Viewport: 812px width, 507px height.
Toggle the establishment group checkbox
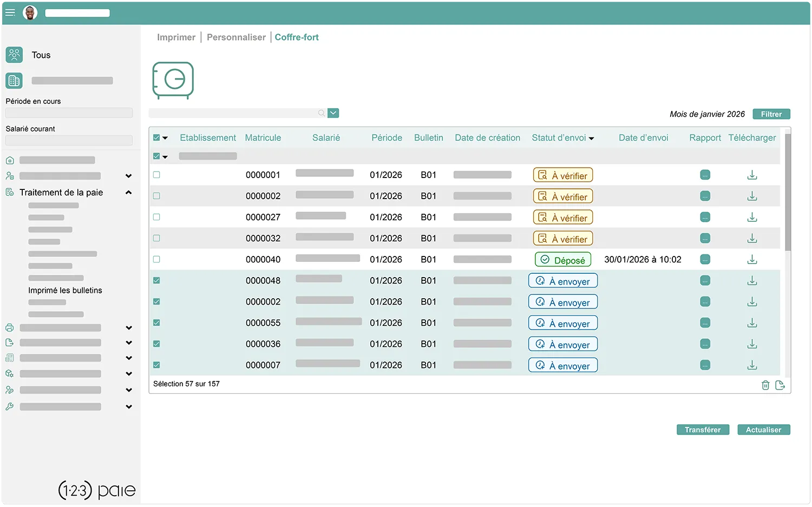(156, 156)
